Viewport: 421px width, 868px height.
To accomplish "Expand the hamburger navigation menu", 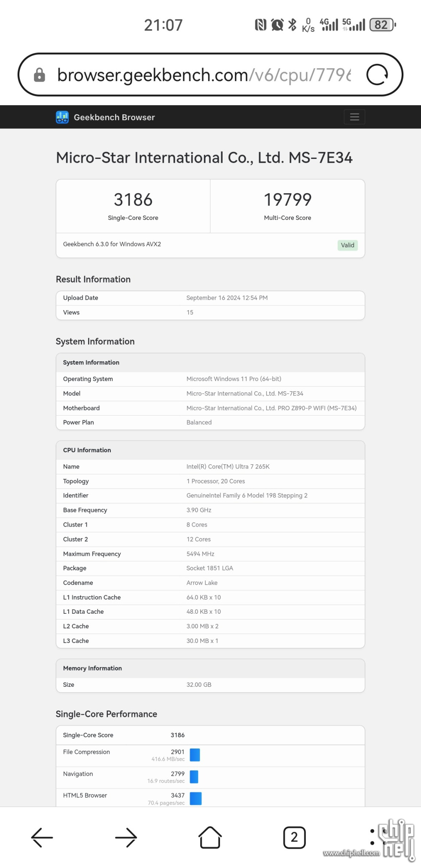I will (354, 117).
